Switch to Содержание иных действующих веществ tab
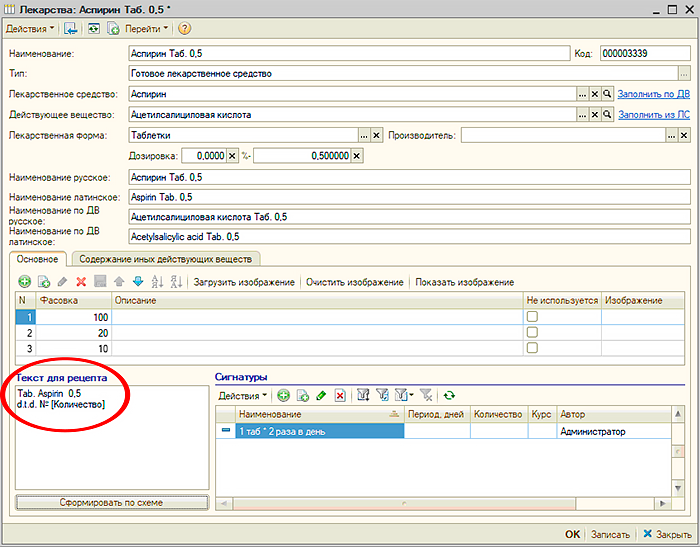Viewport: 700px width, 547px height. (167, 259)
